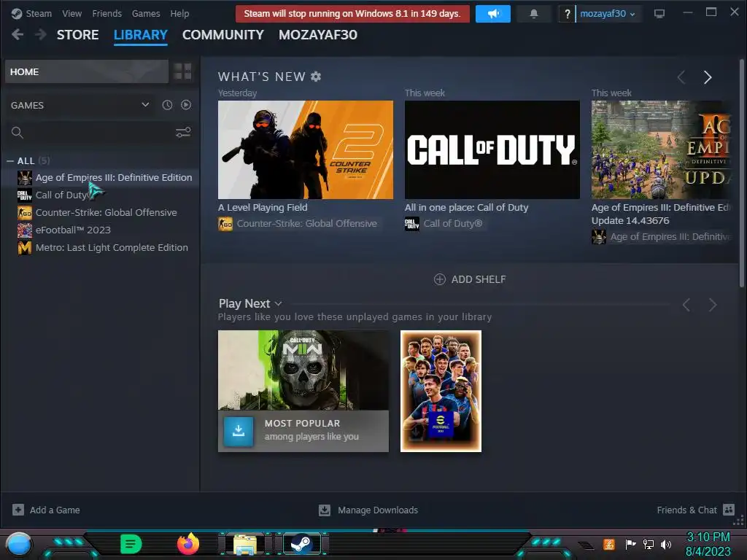
Task: Open the Steam menu
Action: [39, 13]
